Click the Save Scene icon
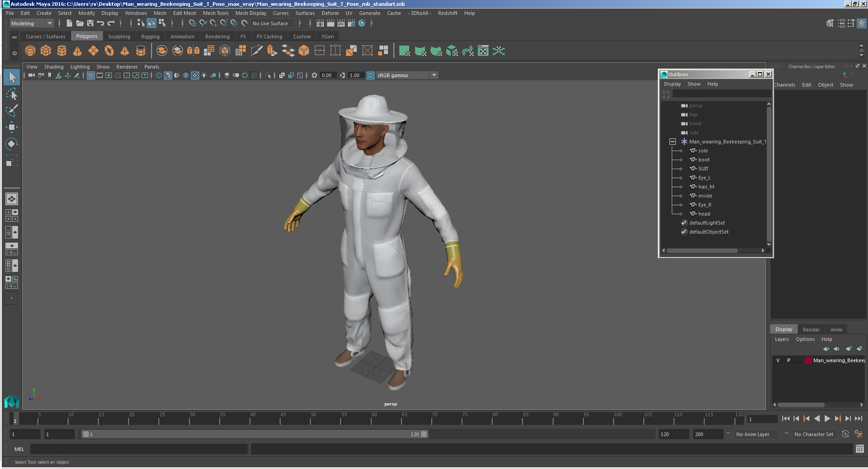This screenshot has height=469, width=868. point(90,23)
